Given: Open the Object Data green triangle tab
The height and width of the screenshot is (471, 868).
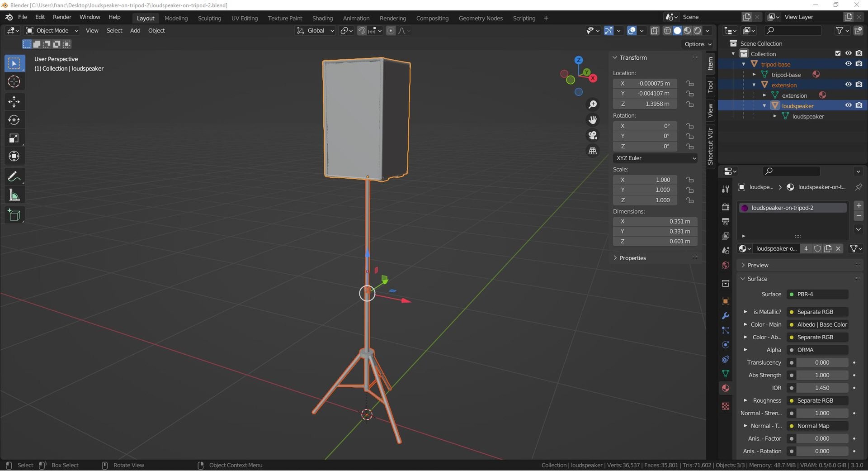Looking at the screenshot, I should pos(726,374).
